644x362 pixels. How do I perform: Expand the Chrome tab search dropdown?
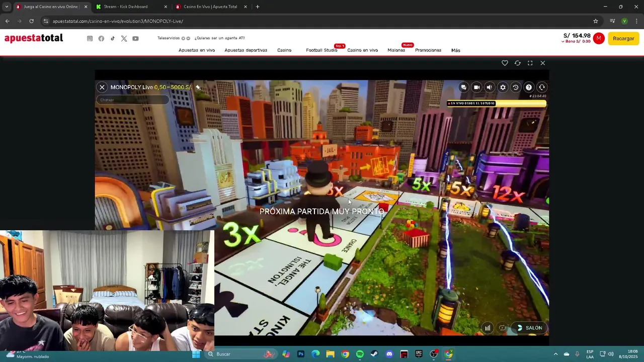[x=7, y=7]
